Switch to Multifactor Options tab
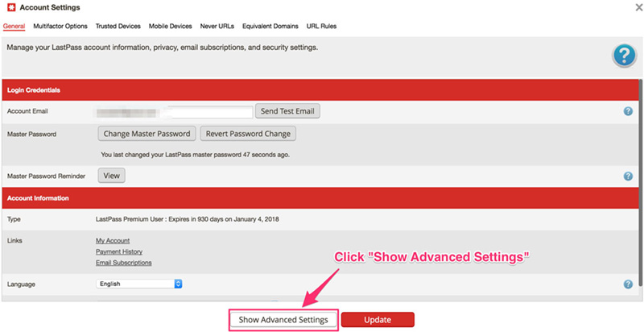This screenshot has width=644, height=332. tap(60, 26)
